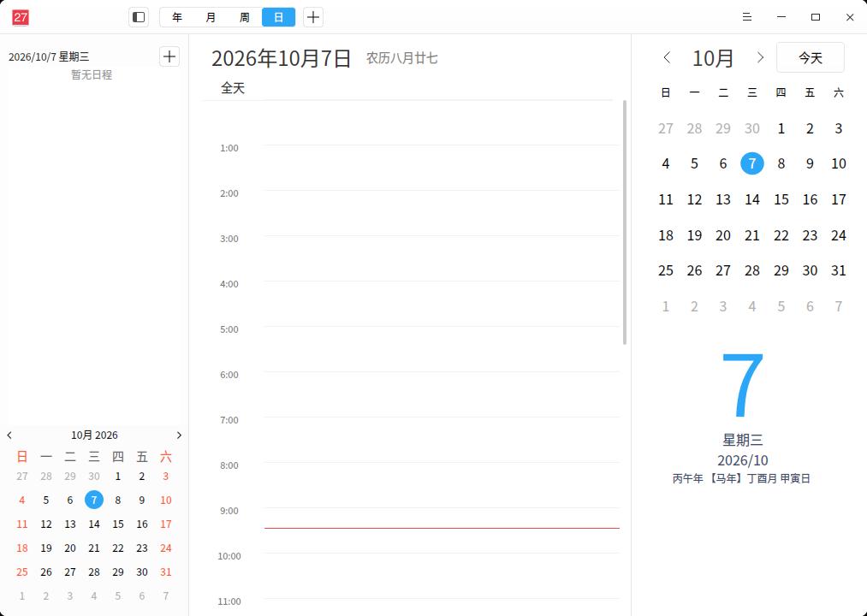867x616 pixels.
Task: Switch to Year view tab 年
Action: point(177,17)
